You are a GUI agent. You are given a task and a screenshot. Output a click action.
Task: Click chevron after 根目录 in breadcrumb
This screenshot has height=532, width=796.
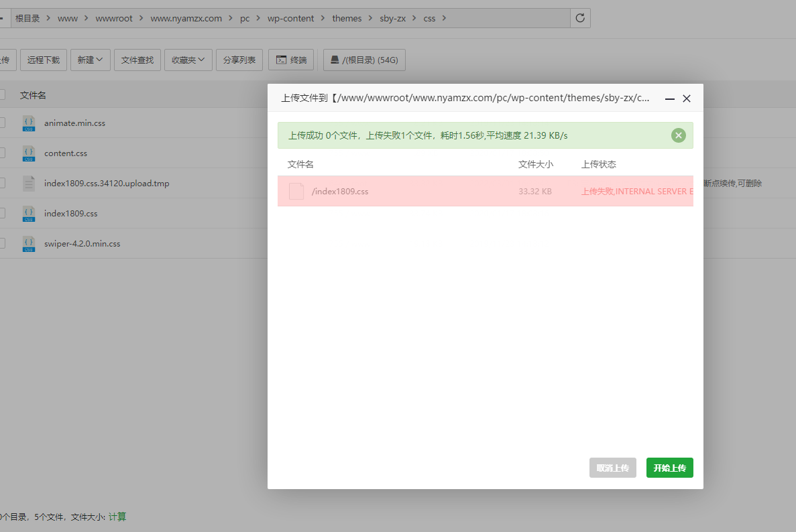pyautogui.click(x=48, y=18)
